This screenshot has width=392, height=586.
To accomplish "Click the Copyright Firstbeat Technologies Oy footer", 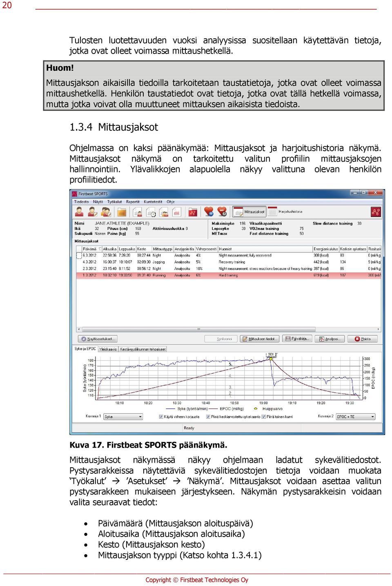I will (197, 580).
